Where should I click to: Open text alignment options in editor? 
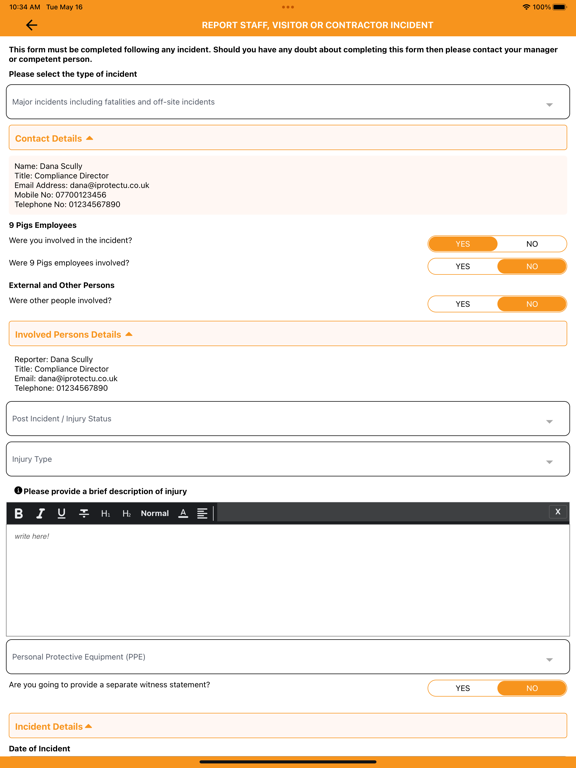(x=202, y=513)
